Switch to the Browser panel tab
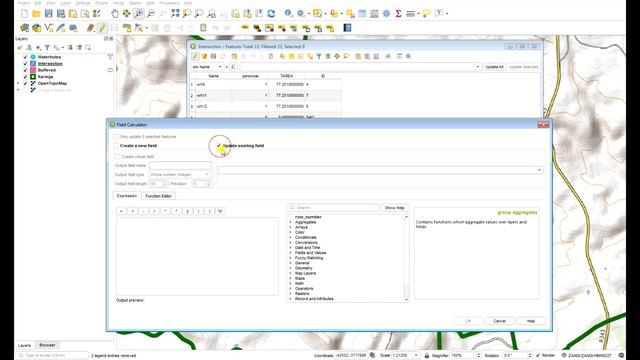The width and height of the screenshot is (640, 360). [x=47, y=345]
